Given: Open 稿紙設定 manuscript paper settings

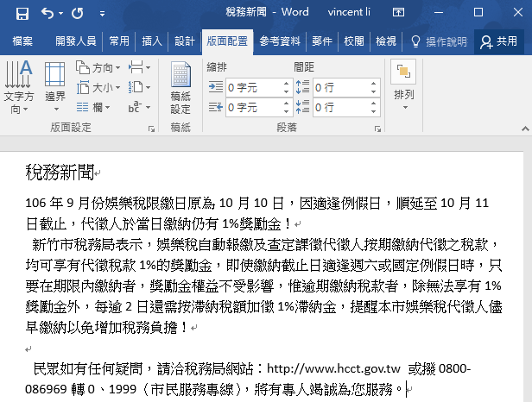Looking at the screenshot, I should pyautogui.click(x=180, y=88).
